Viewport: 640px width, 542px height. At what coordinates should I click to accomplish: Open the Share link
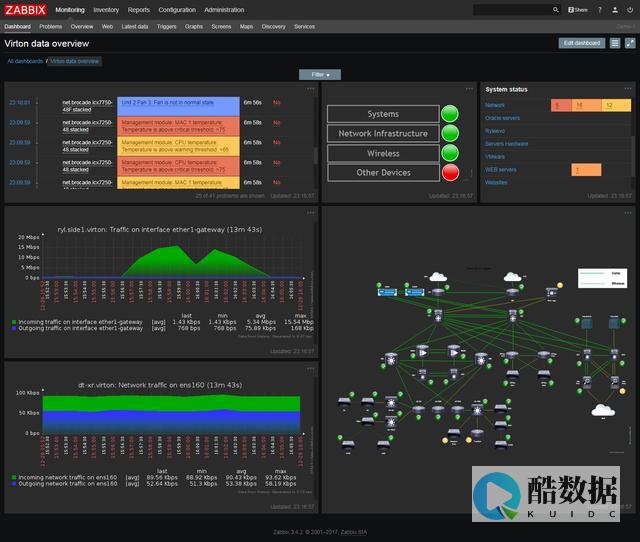coord(578,10)
